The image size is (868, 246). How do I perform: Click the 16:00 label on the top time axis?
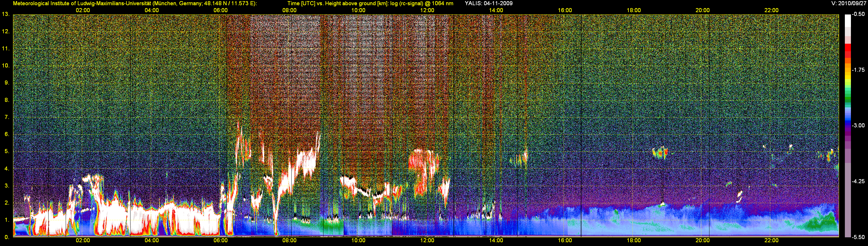coord(565,10)
